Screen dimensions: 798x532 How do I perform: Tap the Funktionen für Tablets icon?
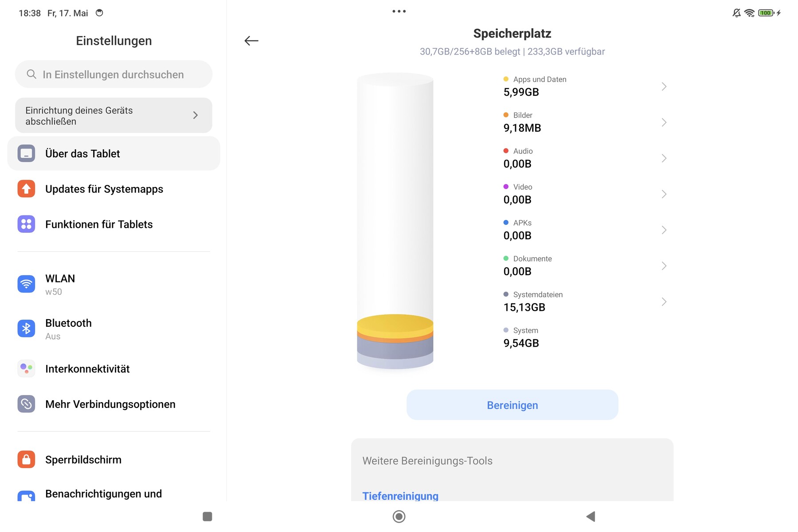point(26,224)
